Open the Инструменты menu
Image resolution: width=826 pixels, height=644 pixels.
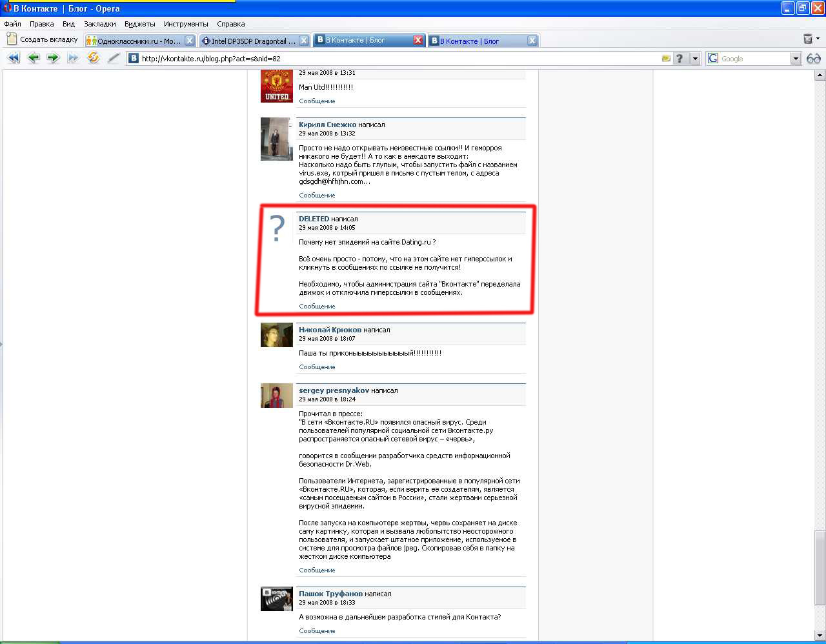186,24
